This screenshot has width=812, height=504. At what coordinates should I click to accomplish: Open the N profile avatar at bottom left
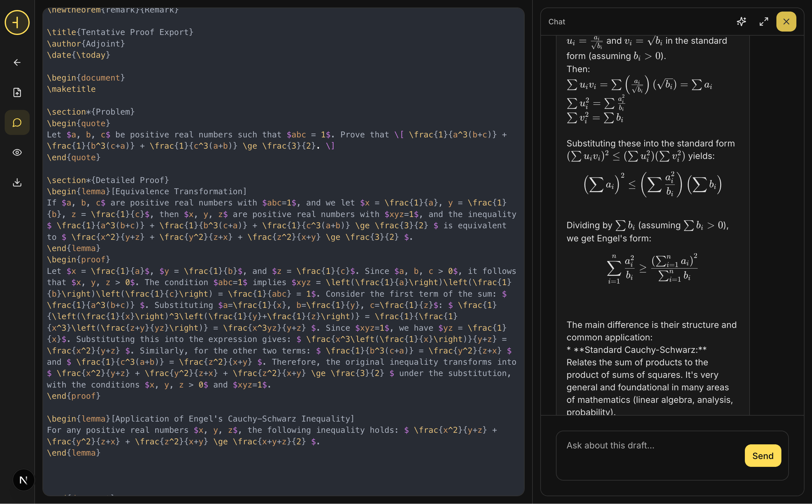point(23,480)
